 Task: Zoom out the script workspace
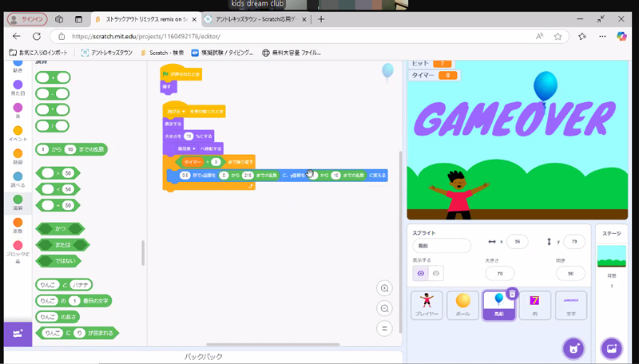tap(384, 308)
